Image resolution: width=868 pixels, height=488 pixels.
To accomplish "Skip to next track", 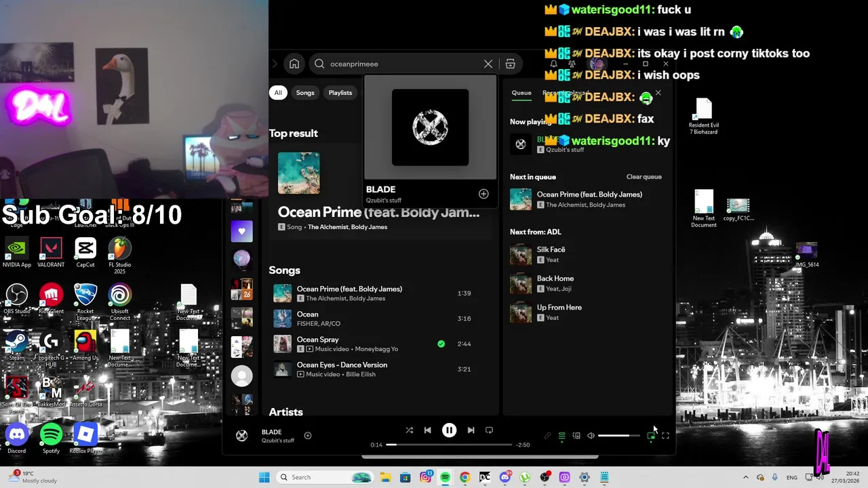I will (x=471, y=430).
